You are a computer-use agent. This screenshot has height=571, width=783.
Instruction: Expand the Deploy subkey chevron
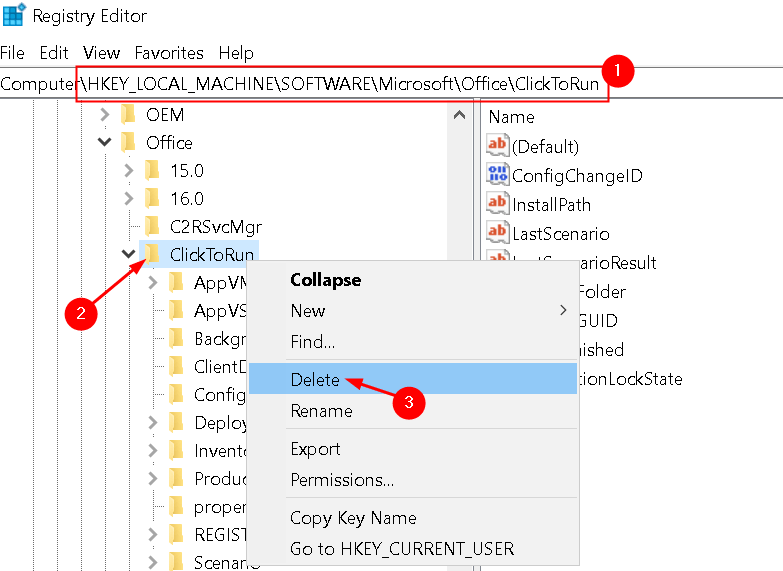coord(153,423)
